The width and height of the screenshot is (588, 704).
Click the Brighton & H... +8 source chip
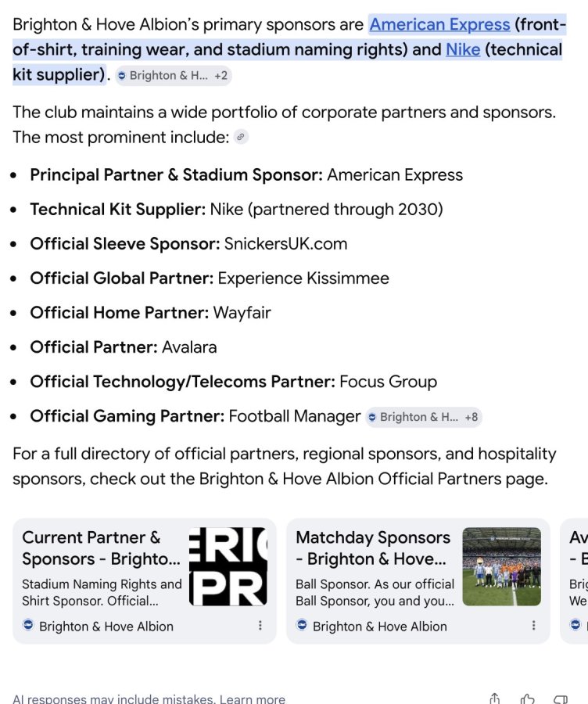[424, 417]
